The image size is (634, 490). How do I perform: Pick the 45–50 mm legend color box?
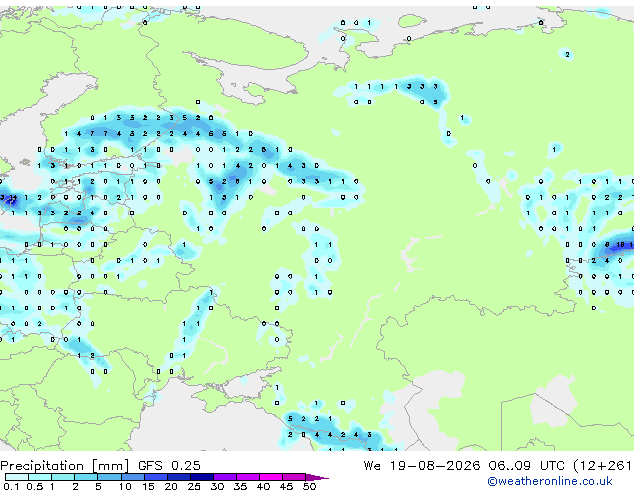click(x=294, y=477)
